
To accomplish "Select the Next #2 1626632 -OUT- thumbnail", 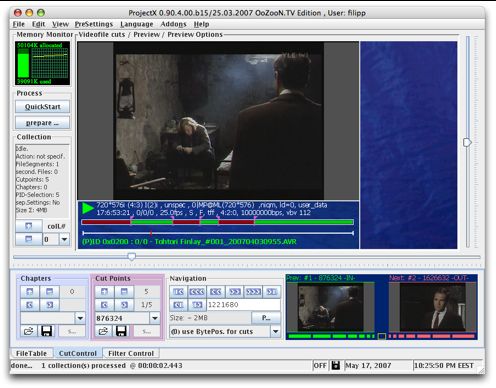I will click(x=432, y=307).
